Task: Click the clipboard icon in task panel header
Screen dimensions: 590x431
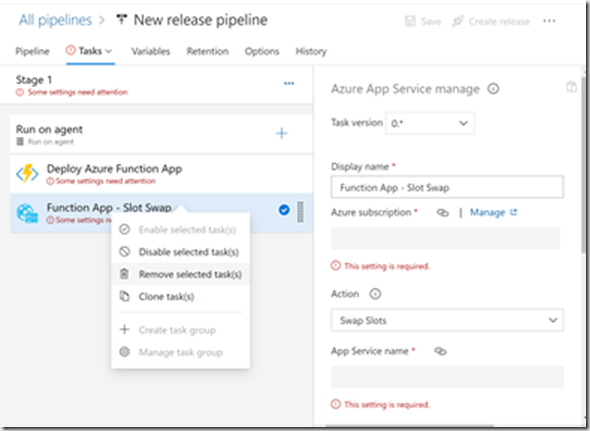Action: [x=572, y=87]
